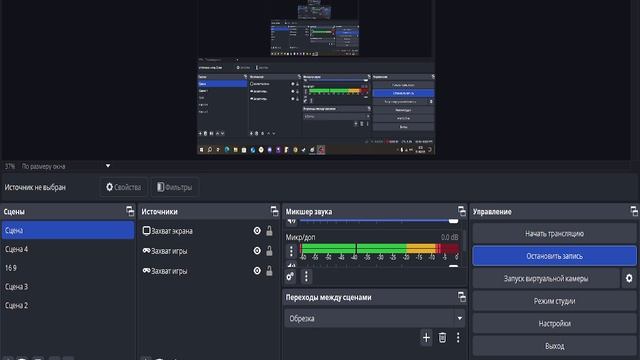Open preview scale dropdown arrow
Screen dimensions: 640x360
[x=108, y=166]
